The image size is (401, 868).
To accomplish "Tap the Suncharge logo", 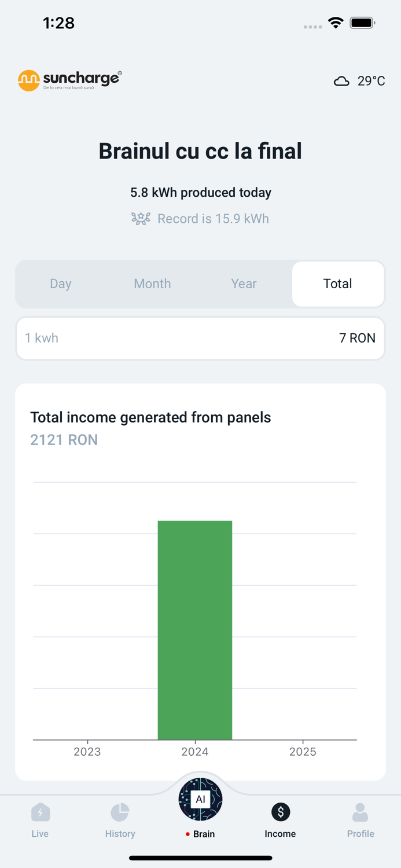I will (x=69, y=80).
